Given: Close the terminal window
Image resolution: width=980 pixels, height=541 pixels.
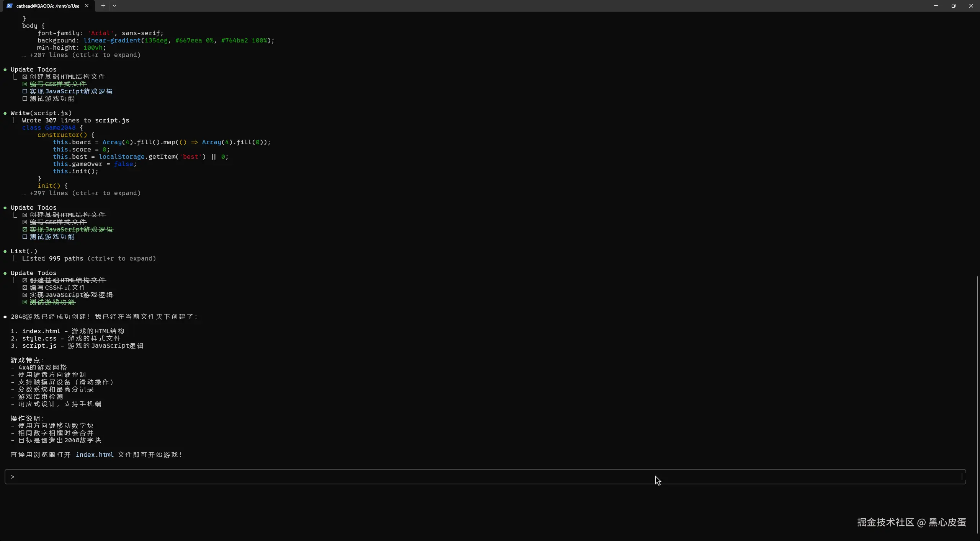Looking at the screenshot, I should [x=971, y=6].
